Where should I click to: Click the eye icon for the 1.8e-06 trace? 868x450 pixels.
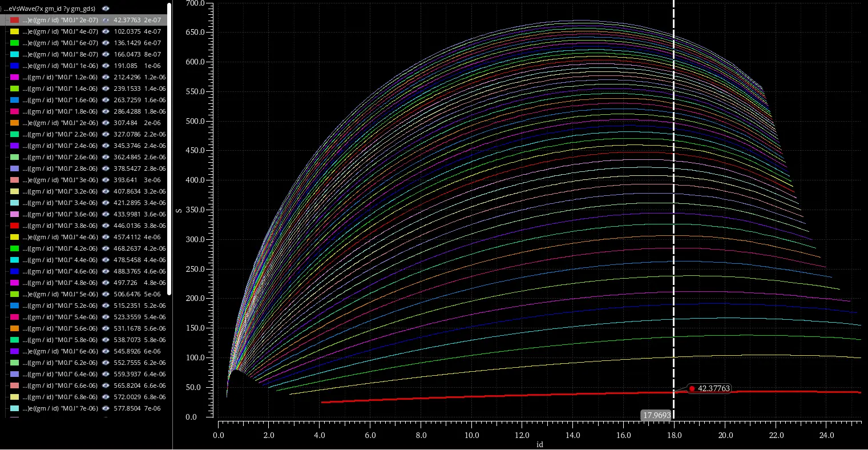[x=106, y=111]
